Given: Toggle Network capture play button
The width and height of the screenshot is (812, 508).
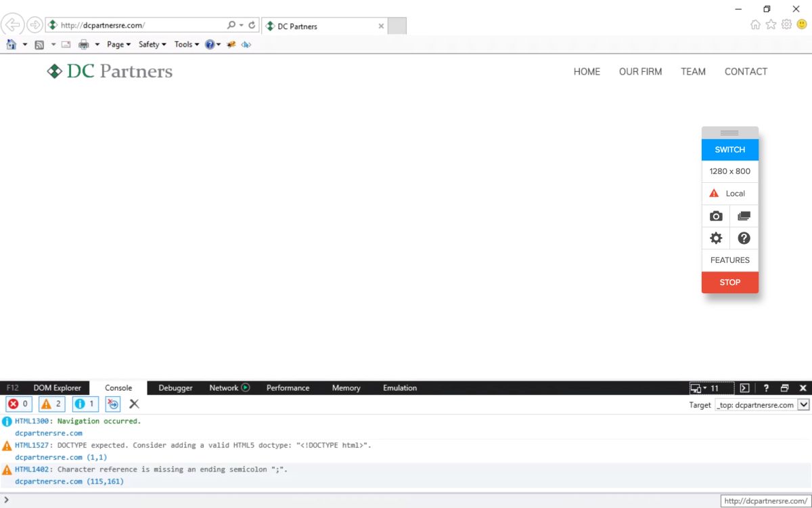Looking at the screenshot, I should (x=246, y=388).
